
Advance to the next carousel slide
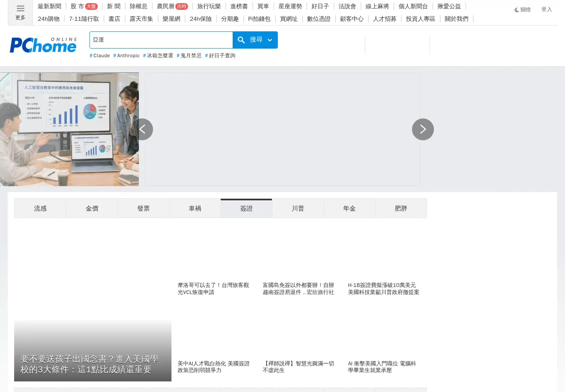(x=423, y=129)
